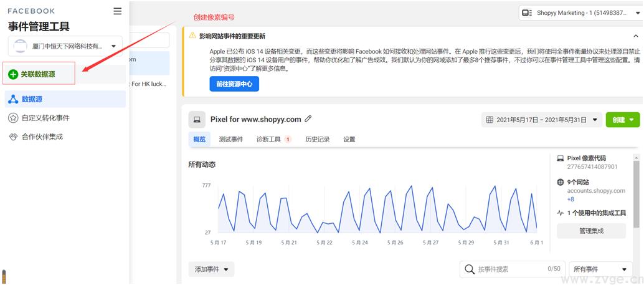Screen dimensions: 644x285
Task: Click the 0/50 counter in search box
Action: click(x=554, y=269)
